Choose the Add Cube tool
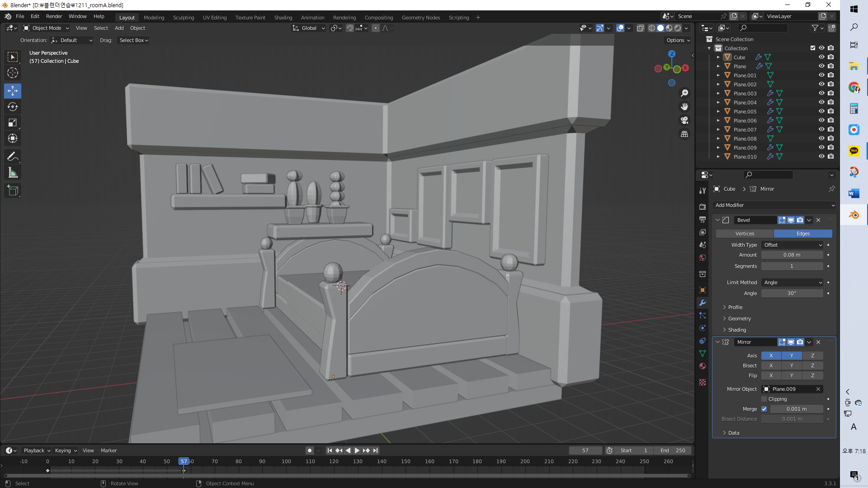 (x=13, y=191)
